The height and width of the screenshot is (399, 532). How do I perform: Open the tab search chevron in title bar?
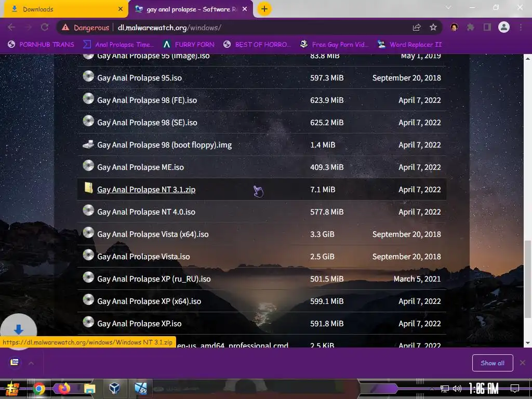coord(448,7)
